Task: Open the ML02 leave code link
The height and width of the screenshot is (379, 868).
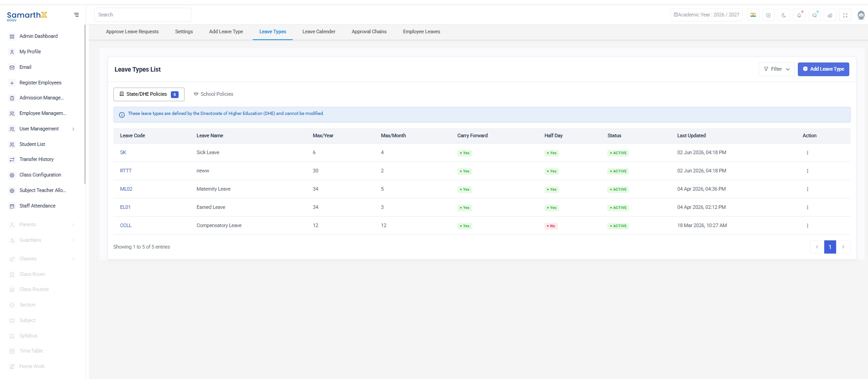Action: point(126,189)
